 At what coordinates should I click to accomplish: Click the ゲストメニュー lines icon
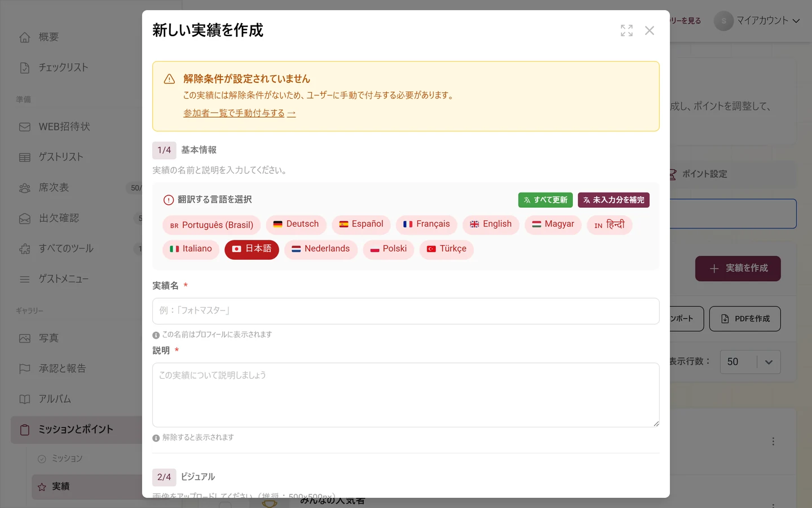click(25, 279)
